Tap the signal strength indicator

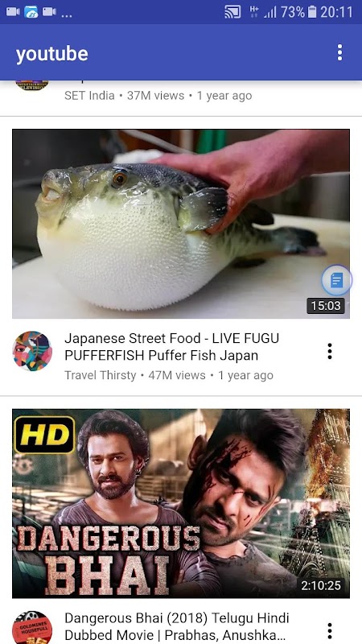(269, 12)
